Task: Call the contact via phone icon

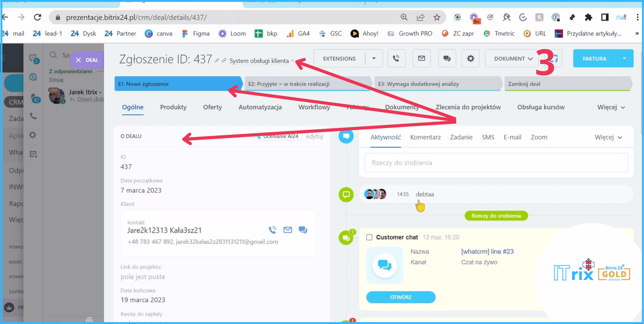Action: click(272, 230)
